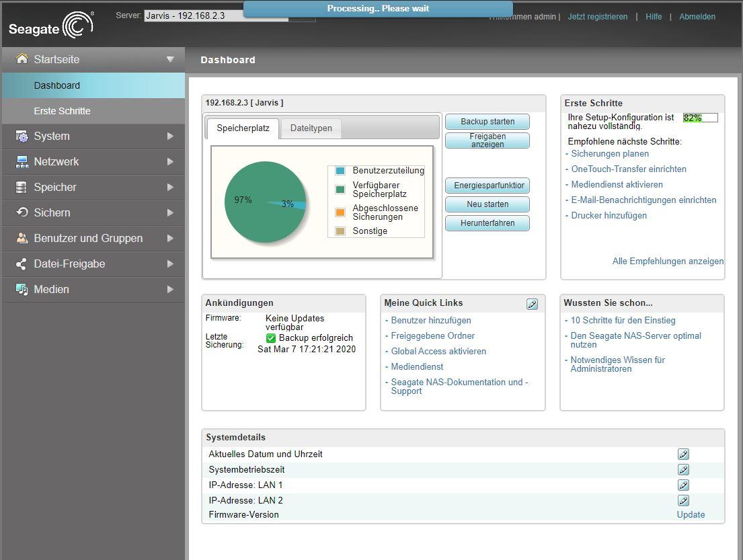
Task: Open the Hilfe link
Action: click(x=654, y=17)
